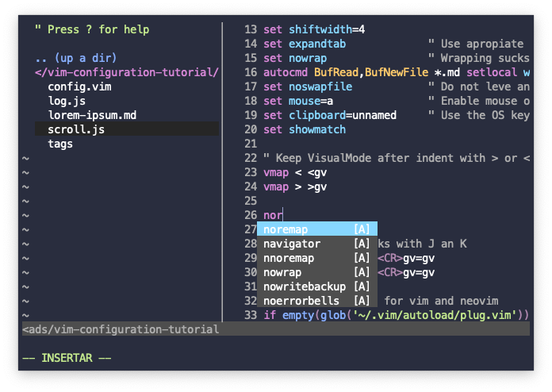Click the 'set clipboard=unnamed' line
The width and height of the screenshot is (552, 392).
click(330, 115)
